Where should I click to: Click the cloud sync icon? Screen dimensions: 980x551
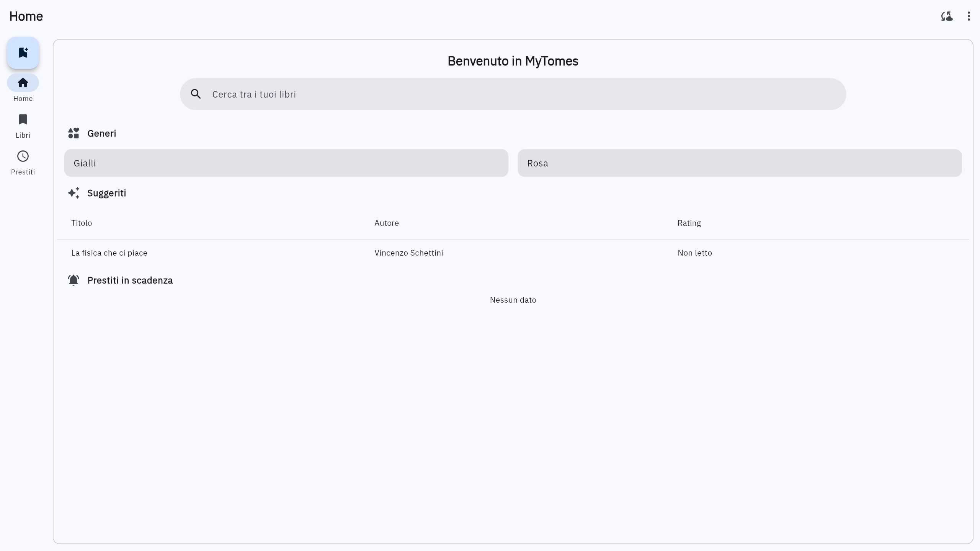pyautogui.click(x=947, y=16)
